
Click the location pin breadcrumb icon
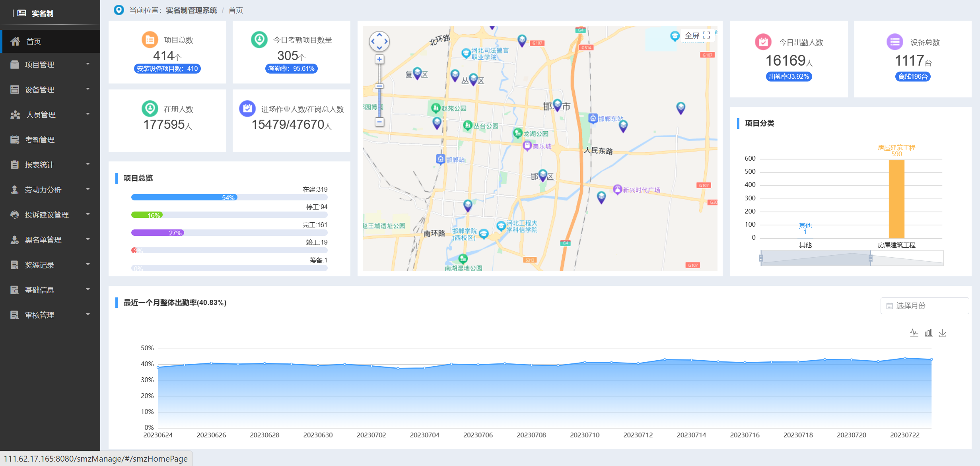(x=119, y=10)
